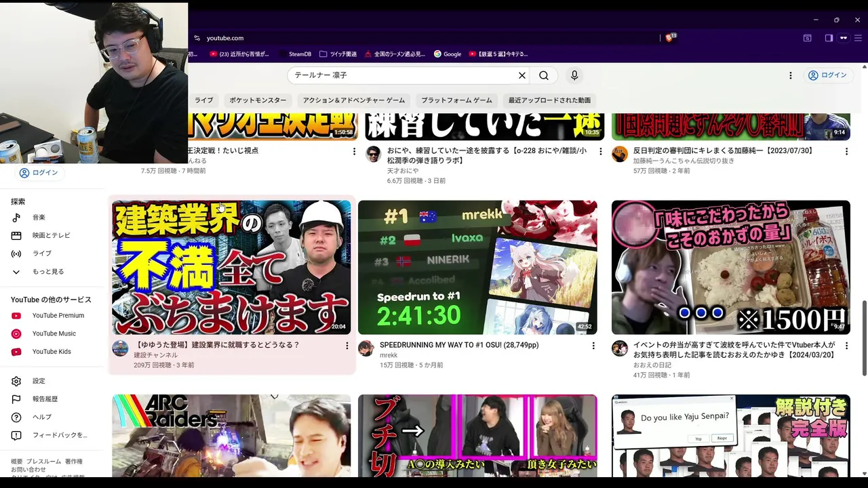The width and height of the screenshot is (868, 488).
Task: Open the ブチ切 video thumbnail
Action: (477, 435)
